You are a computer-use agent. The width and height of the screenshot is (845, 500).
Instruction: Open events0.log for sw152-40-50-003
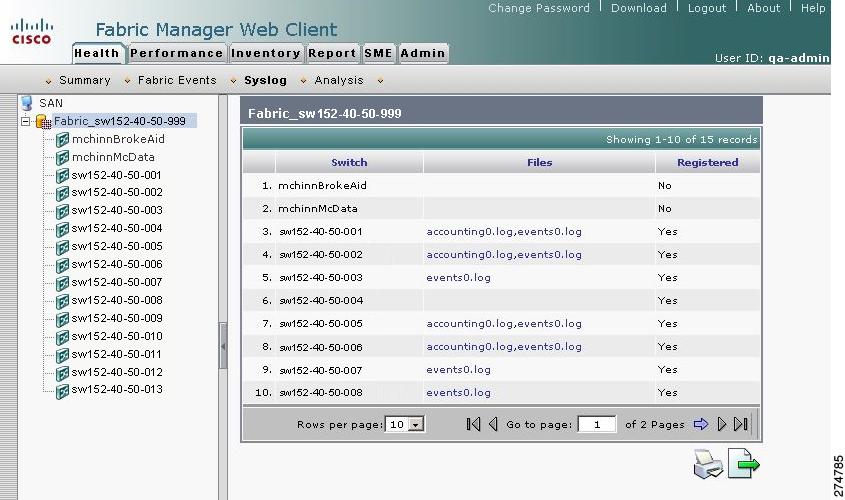(x=459, y=278)
